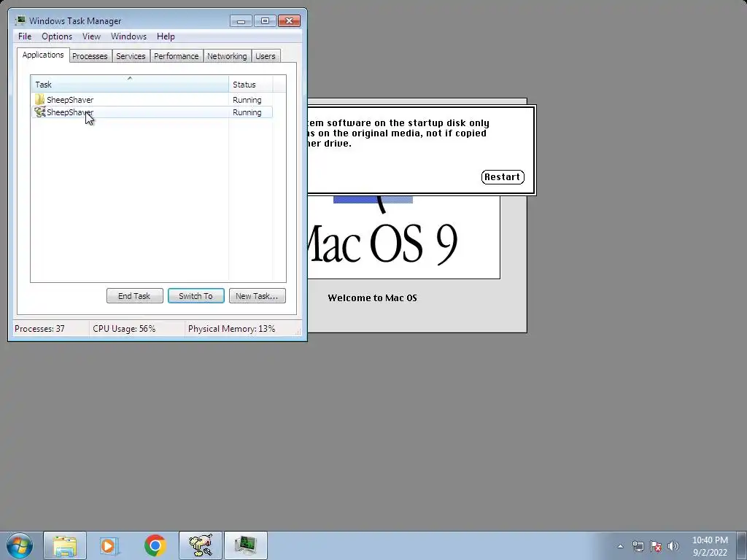Switch to the Services tab

(x=131, y=56)
